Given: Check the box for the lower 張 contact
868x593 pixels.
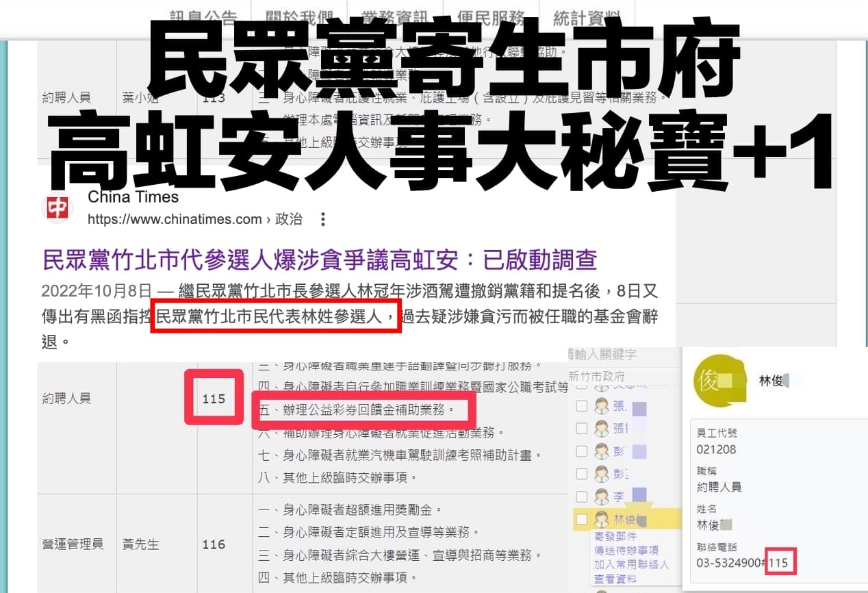Looking at the screenshot, I should [581, 429].
